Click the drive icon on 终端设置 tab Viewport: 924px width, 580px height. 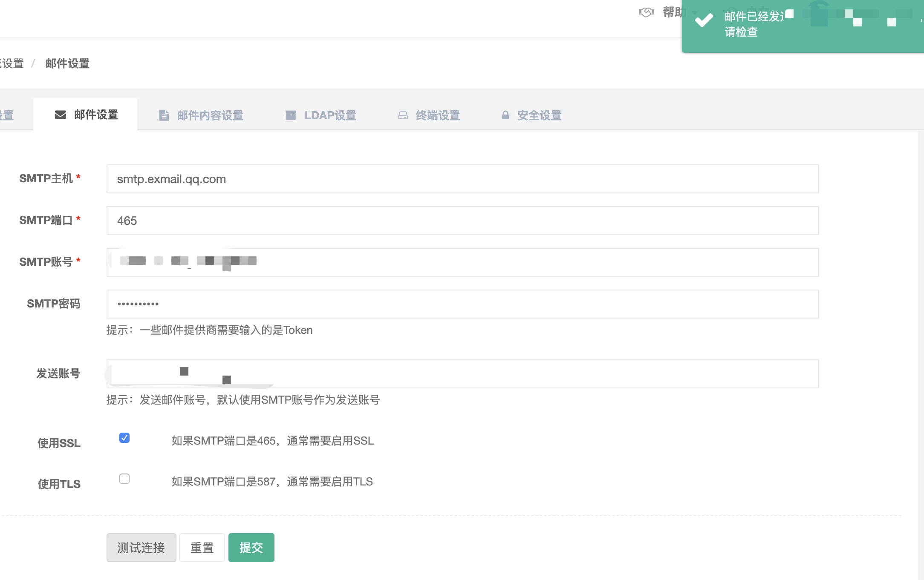pos(403,115)
